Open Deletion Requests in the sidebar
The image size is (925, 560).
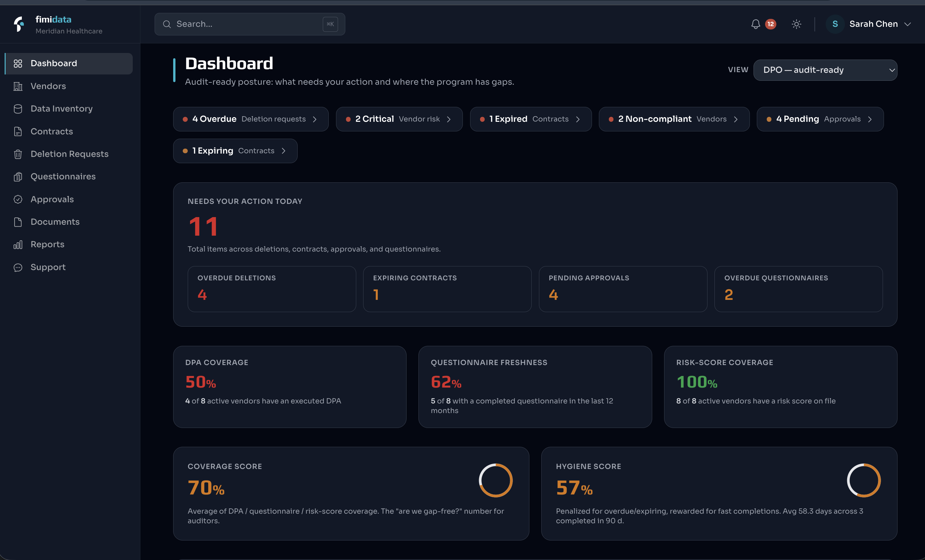(69, 154)
